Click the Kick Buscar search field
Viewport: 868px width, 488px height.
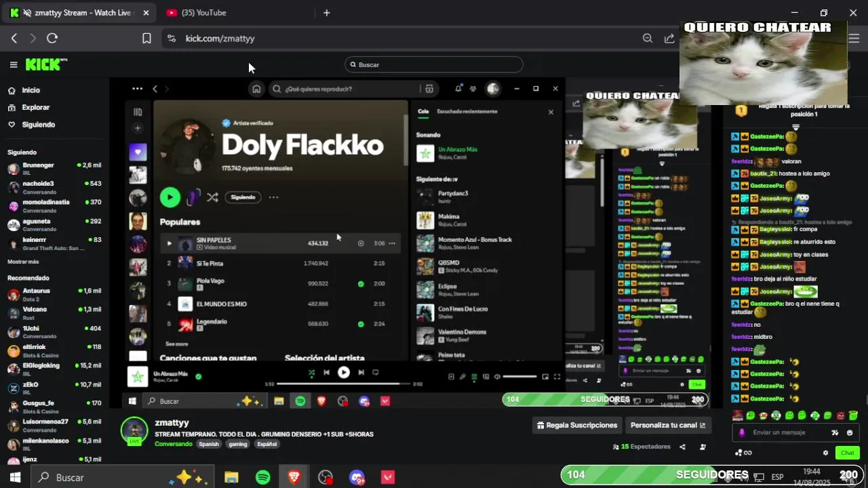tap(434, 64)
